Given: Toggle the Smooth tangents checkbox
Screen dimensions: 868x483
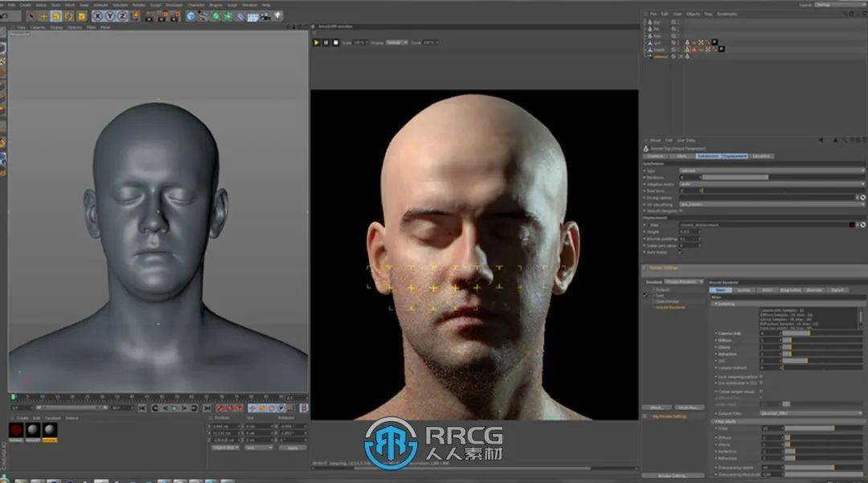Looking at the screenshot, I should tap(682, 211).
